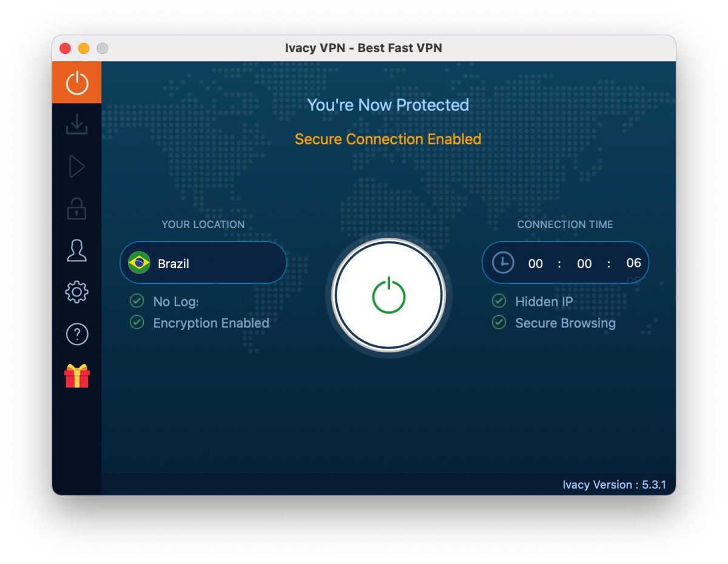This screenshot has width=728, height=564.
Task: Click the You're Now Protected heading
Action: (x=388, y=105)
